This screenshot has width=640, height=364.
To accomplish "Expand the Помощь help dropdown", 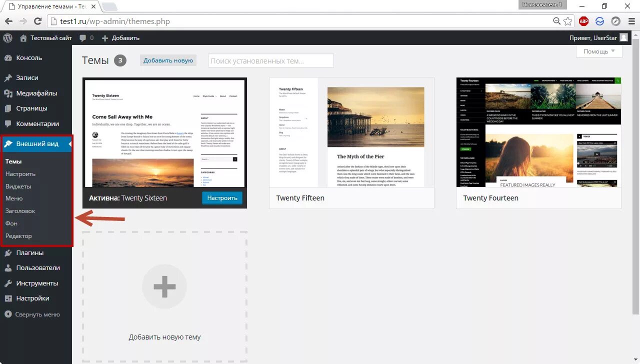I will click(x=599, y=51).
